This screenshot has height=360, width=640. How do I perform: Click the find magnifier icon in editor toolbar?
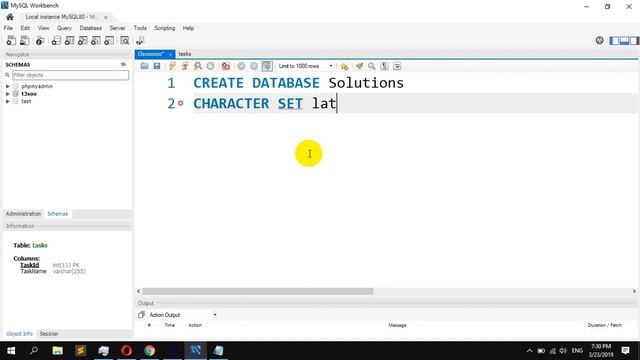[371, 66]
